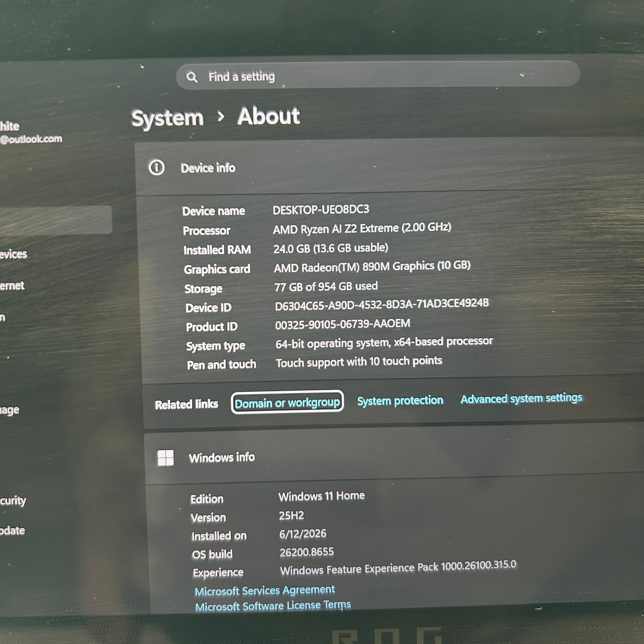The image size is (644, 644).
Task: Select Touch support with 10 touch points
Action: click(x=359, y=362)
